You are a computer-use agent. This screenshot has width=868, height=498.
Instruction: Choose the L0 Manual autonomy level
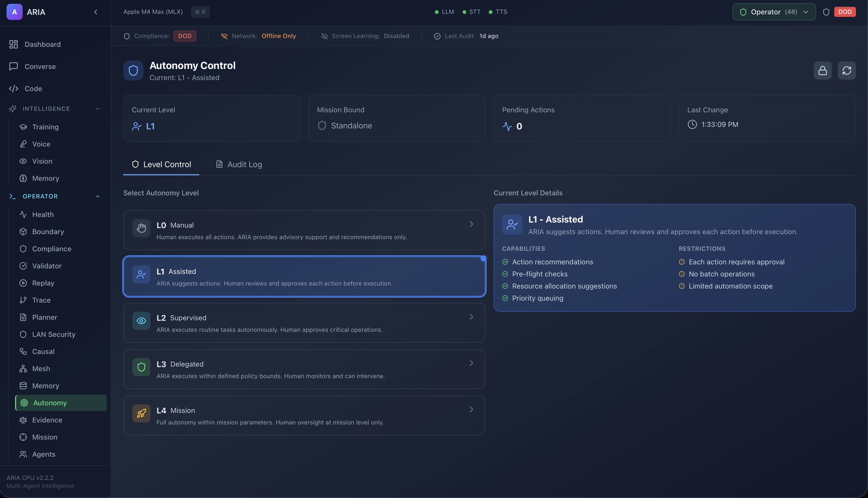[304, 230]
